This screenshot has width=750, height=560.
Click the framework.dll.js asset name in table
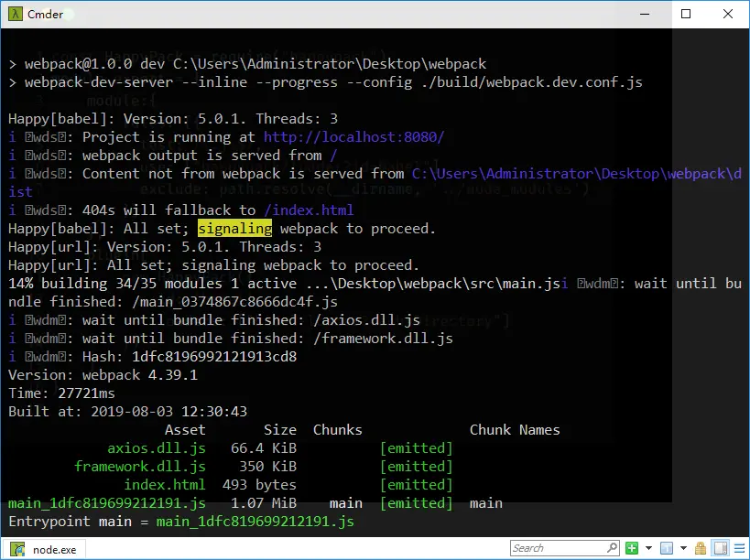140,467
